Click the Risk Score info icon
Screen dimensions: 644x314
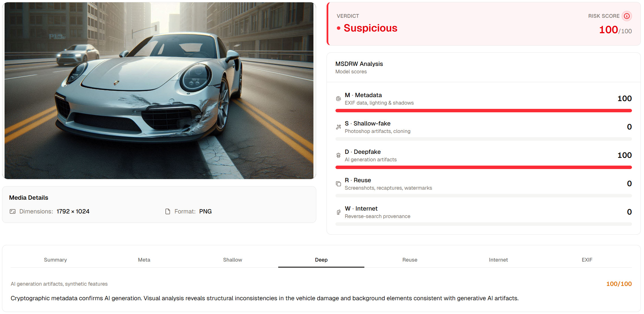(627, 16)
